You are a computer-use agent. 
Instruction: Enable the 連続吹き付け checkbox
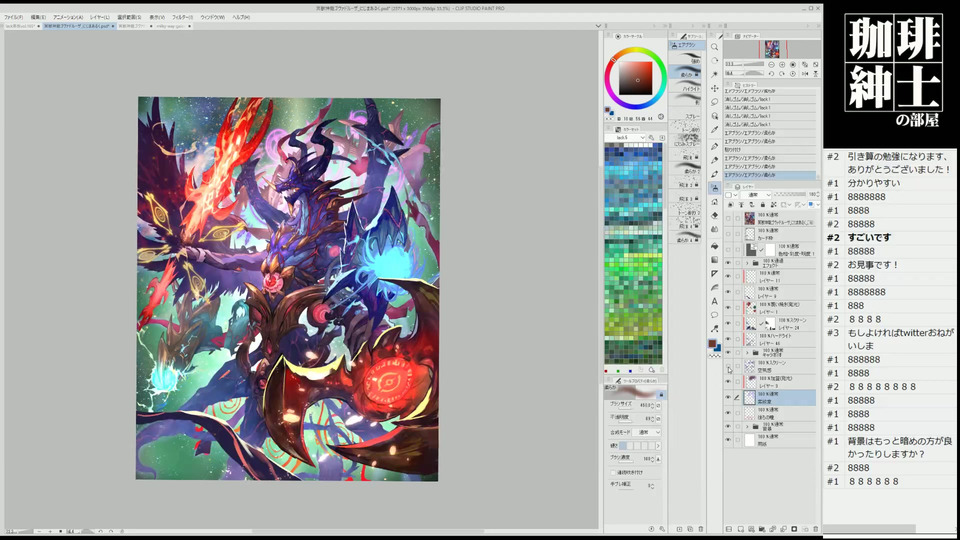[x=611, y=472]
